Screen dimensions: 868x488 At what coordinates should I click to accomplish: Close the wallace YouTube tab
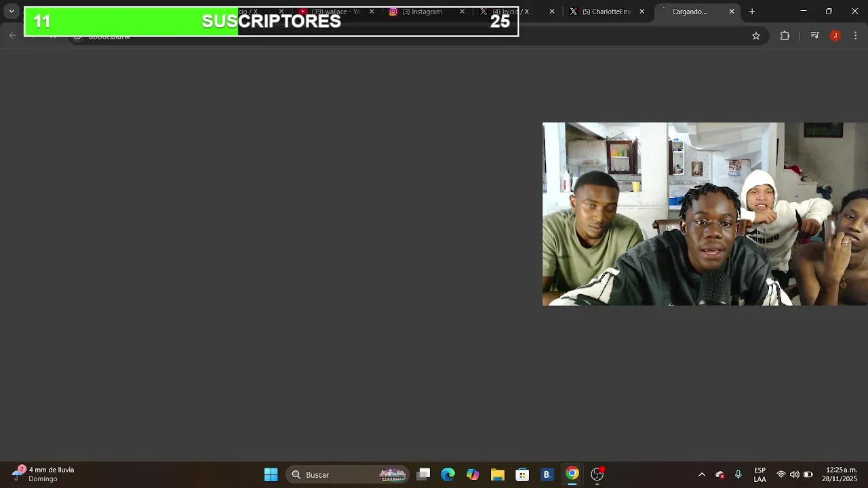pyautogui.click(x=372, y=12)
